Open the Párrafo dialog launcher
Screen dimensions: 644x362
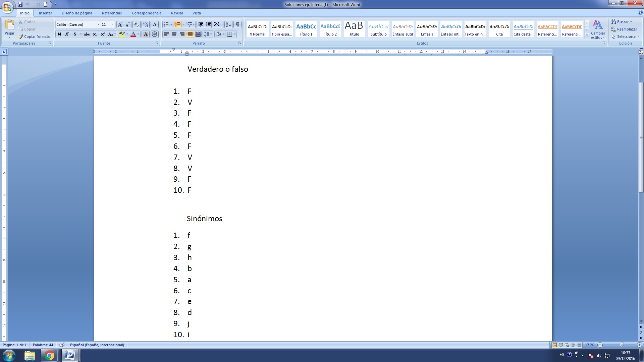coord(239,43)
